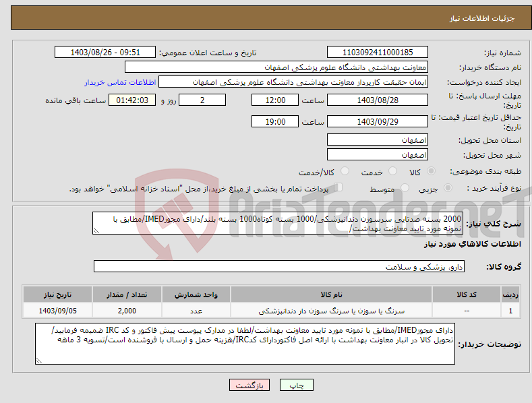Image resolution: width=532 pixels, height=403 pixels.
Task: Click the label شرح کلی نیاز
Action: pyautogui.click(x=494, y=224)
